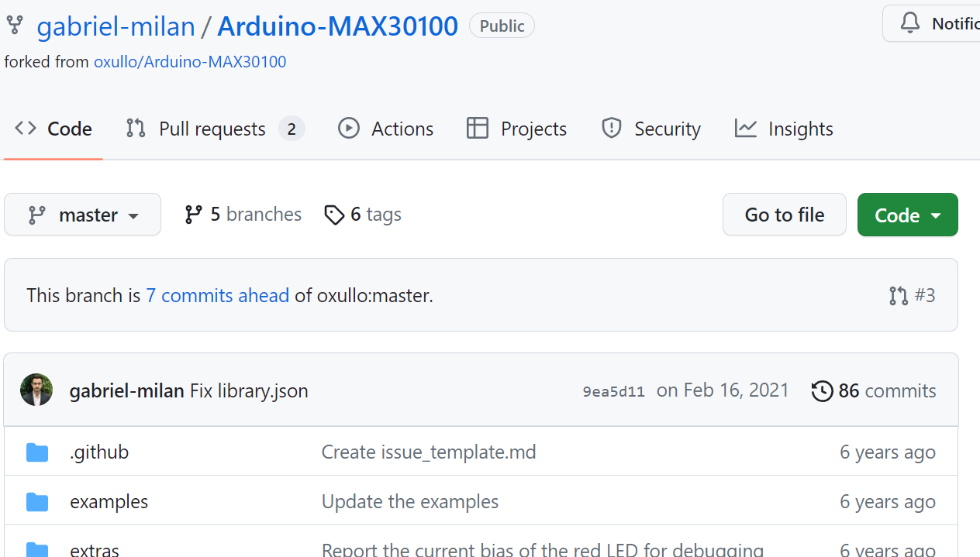
Task: Click the repository fork icon
Action: pos(15,24)
